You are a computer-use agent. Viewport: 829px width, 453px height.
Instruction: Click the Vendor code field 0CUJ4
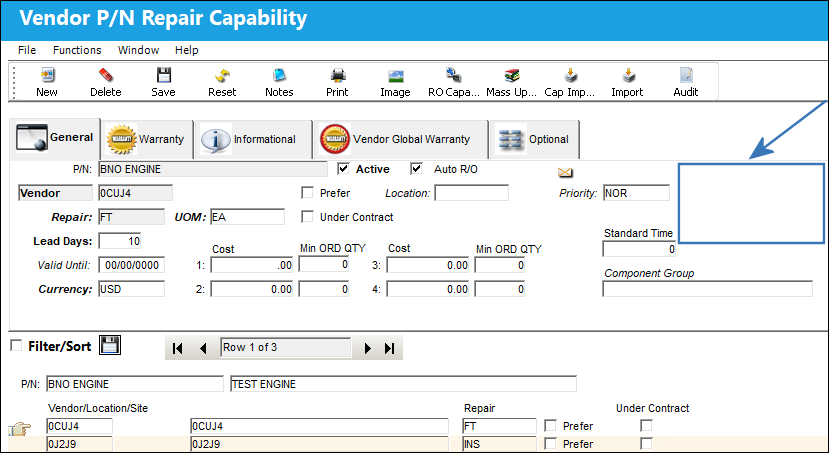[135, 193]
